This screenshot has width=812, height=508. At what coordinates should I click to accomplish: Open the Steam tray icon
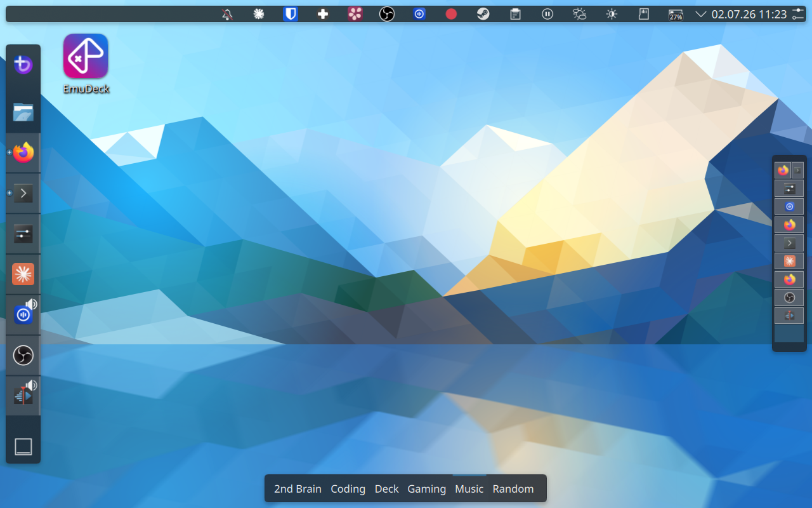(483, 14)
